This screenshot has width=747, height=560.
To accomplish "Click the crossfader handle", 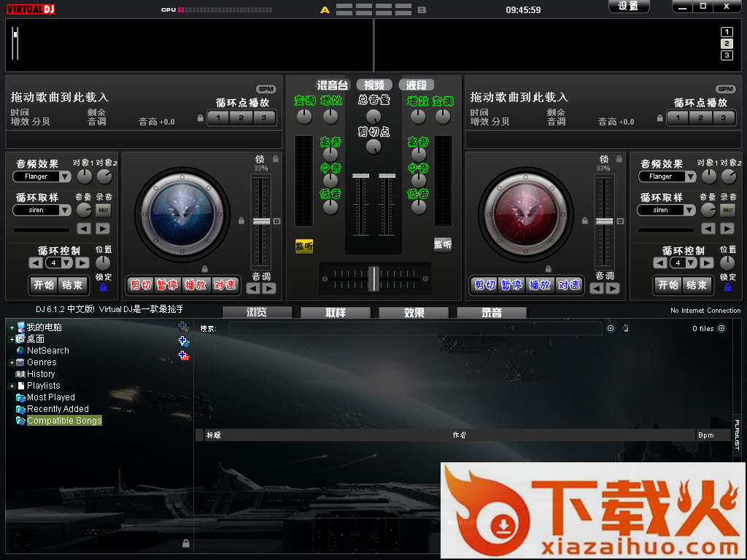I will tap(374, 279).
